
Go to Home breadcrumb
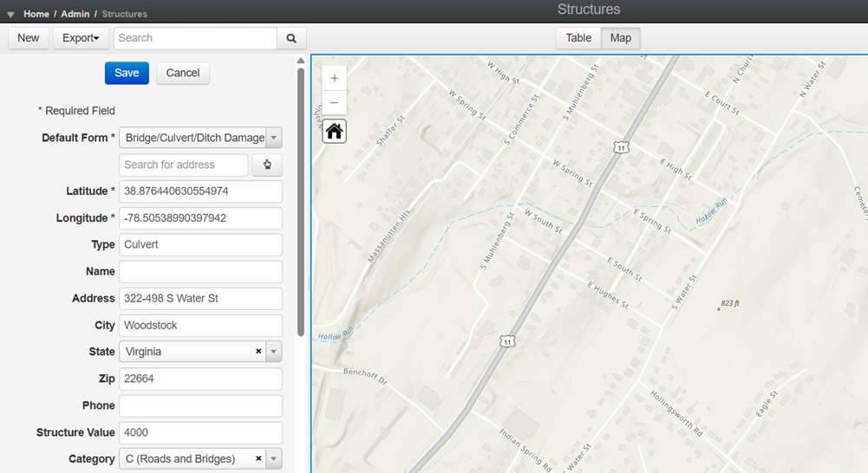coord(36,14)
